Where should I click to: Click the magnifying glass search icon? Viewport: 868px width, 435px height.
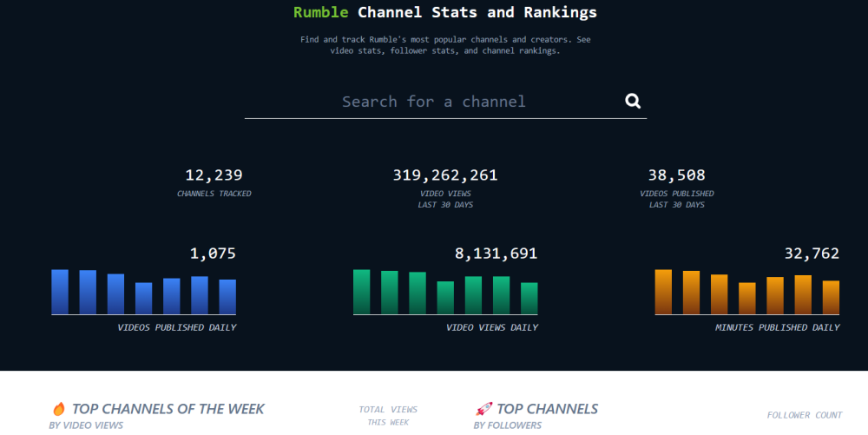tap(633, 102)
